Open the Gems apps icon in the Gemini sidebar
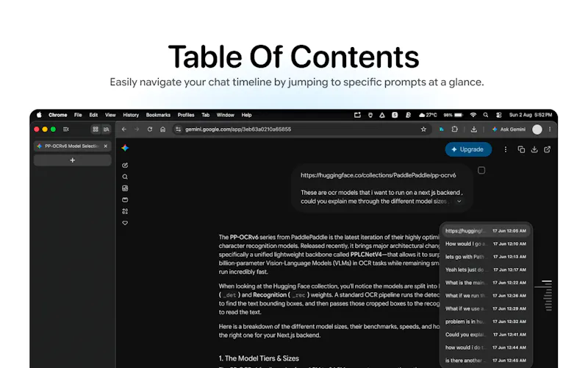Screen dimensions: 588x368 click(125, 211)
